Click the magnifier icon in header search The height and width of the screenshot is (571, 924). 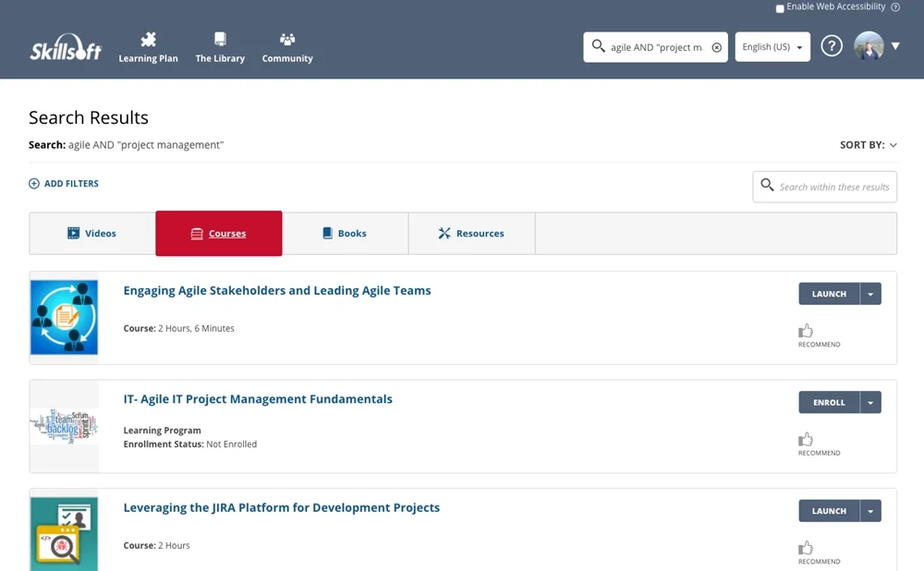[x=598, y=46]
